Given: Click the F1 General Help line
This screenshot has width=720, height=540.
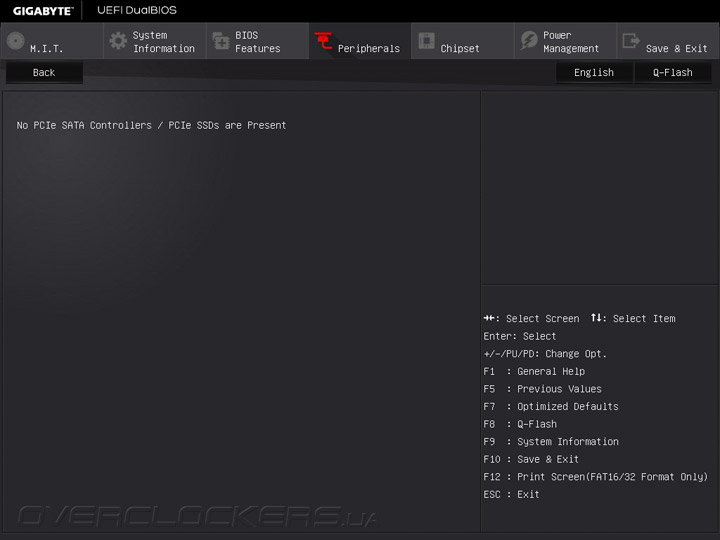Looking at the screenshot, I should 534,371.
